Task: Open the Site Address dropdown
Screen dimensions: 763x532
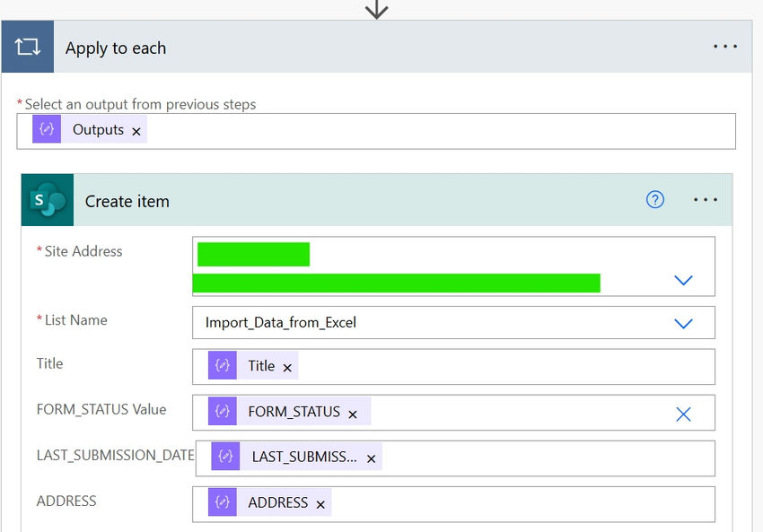Action: point(684,279)
